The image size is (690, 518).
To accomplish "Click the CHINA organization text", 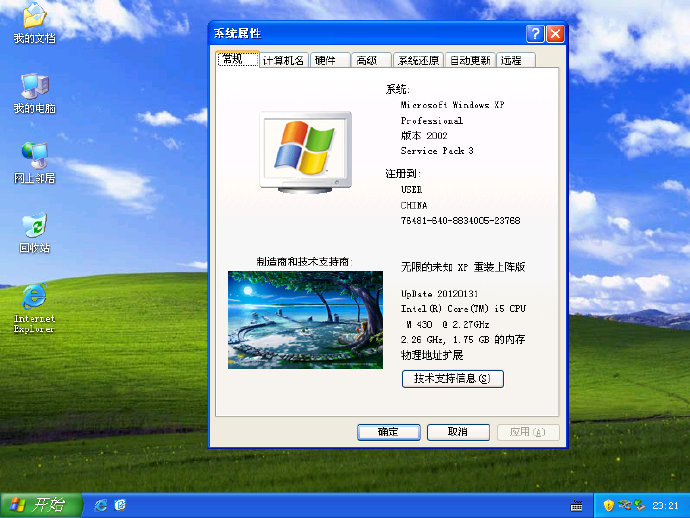I will pyautogui.click(x=414, y=205).
